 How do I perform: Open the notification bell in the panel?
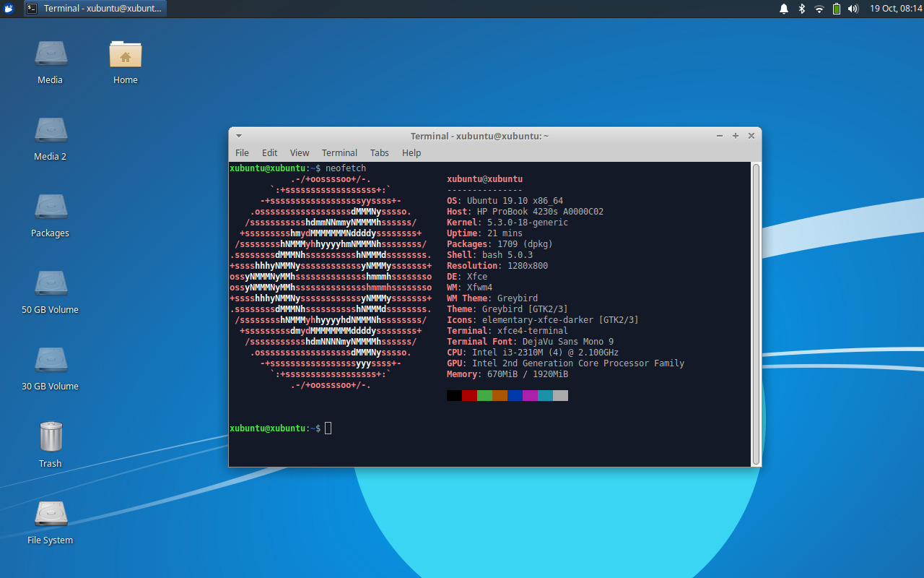tap(784, 9)
